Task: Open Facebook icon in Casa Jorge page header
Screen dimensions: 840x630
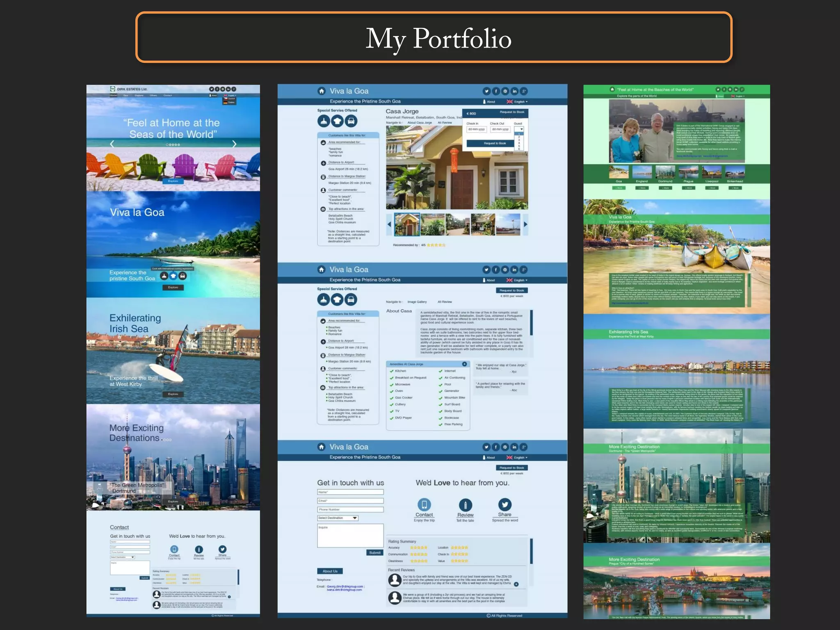Action: click(x=496, y=91)
